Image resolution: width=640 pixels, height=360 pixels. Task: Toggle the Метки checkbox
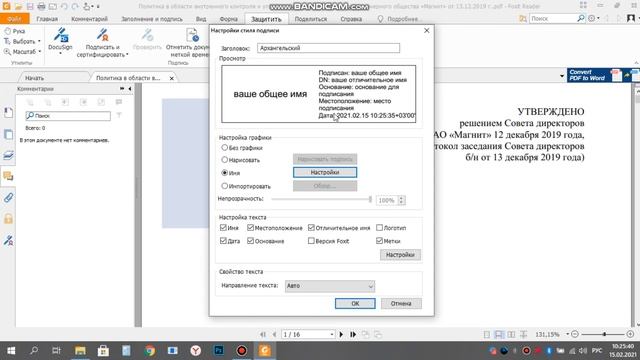tap(380, 241)
